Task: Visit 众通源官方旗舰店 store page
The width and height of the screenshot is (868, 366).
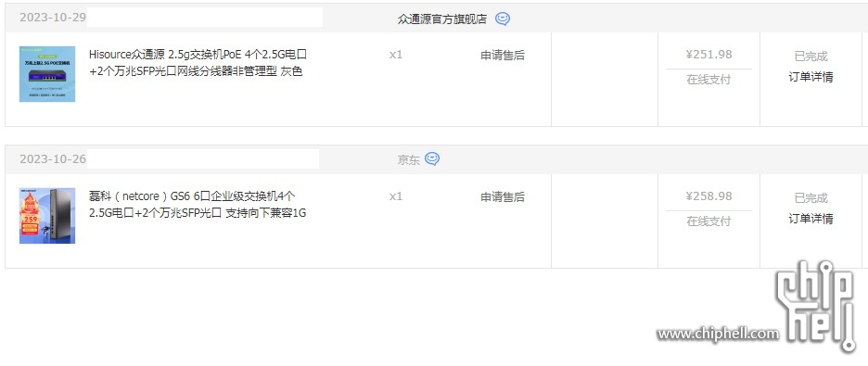Action: (442, 19)
